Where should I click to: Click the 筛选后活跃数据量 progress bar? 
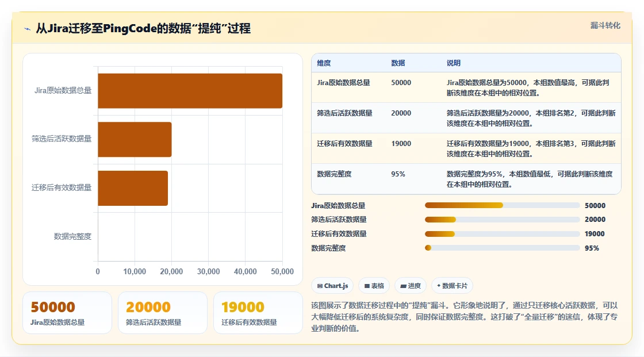pos(502,220)
